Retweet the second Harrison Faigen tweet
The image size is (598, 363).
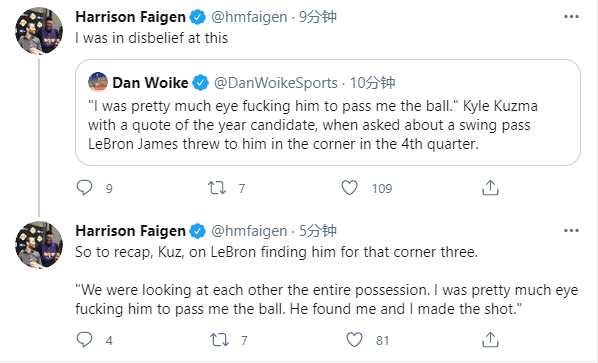click(219, 340)
